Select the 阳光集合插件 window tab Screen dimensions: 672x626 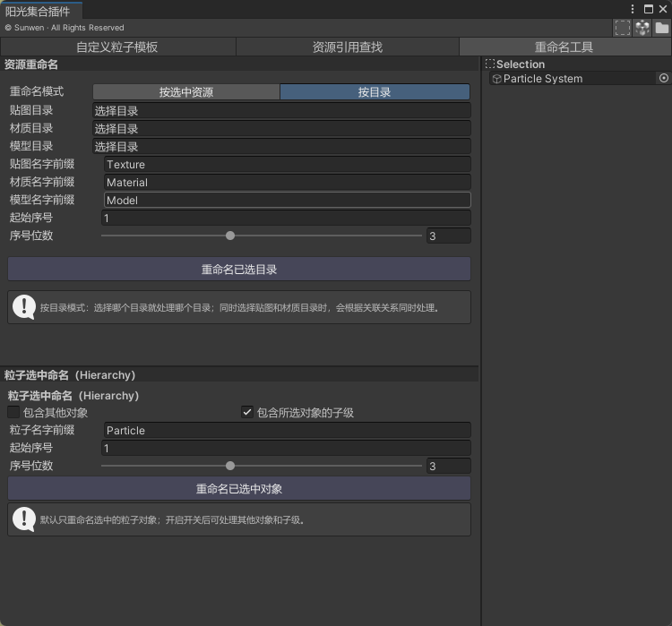click(41, 11)
